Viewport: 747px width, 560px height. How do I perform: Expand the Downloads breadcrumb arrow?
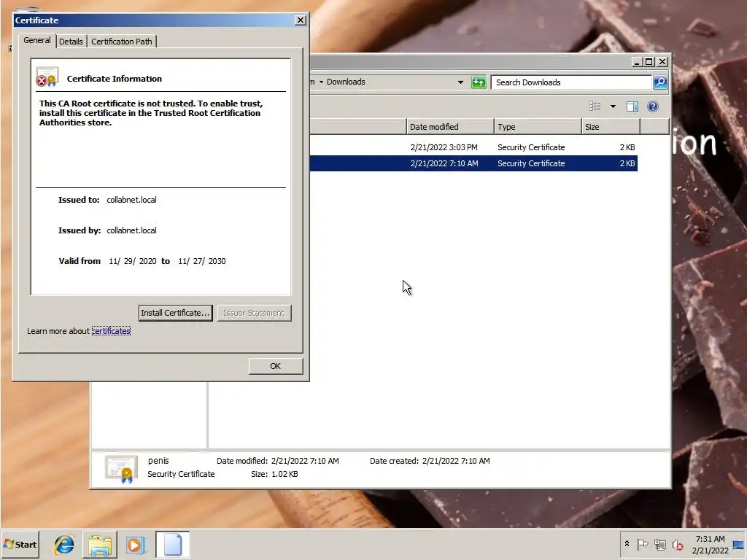tap(321, 82)
